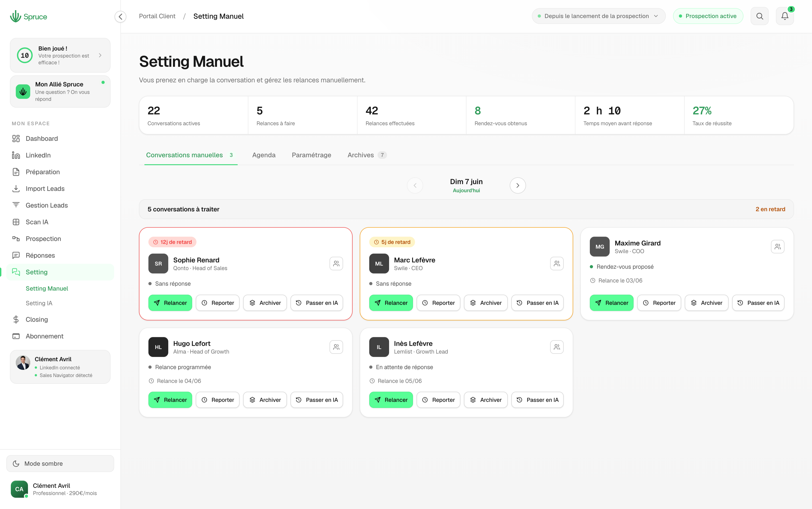The image size is (812, 509).
Task: Click Relancer for Maxime Girard
Action: coord(611,303)
